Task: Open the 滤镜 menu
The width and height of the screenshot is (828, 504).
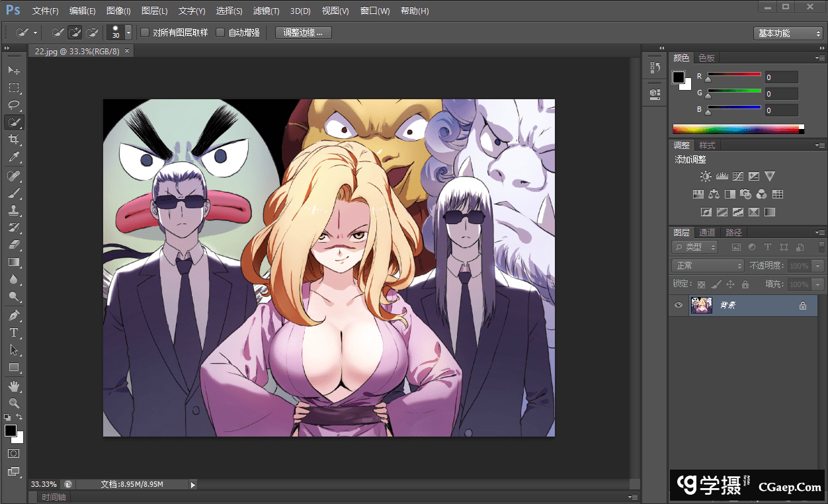Action: (266, 11)
